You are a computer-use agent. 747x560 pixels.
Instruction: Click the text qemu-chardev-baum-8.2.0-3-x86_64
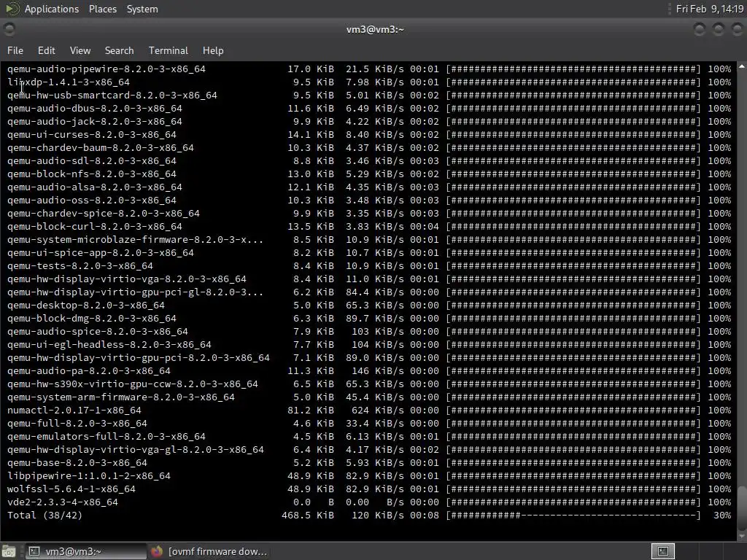[101, 147]
